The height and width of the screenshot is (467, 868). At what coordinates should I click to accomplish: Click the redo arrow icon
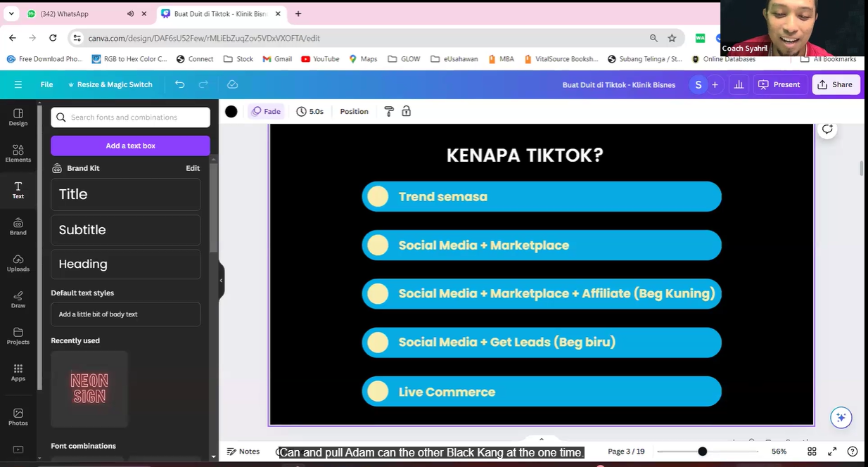pyautogui.click(x=203, y=84)
